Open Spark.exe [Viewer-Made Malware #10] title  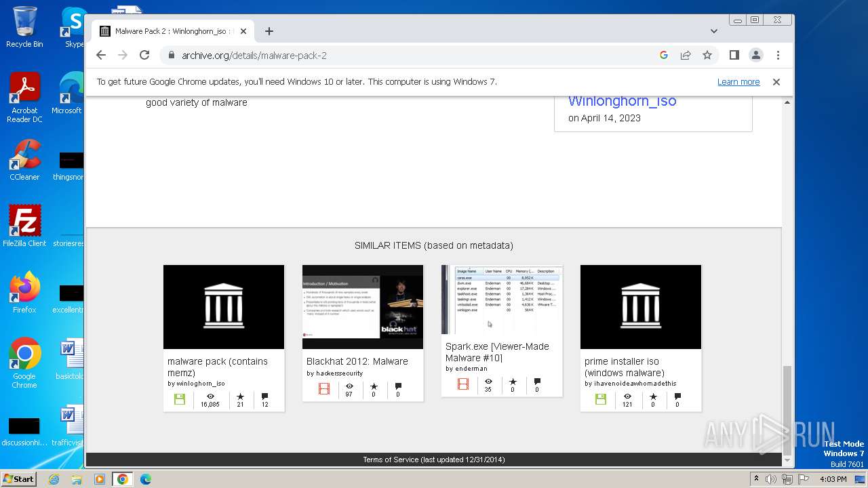click(x=497, y=352)
